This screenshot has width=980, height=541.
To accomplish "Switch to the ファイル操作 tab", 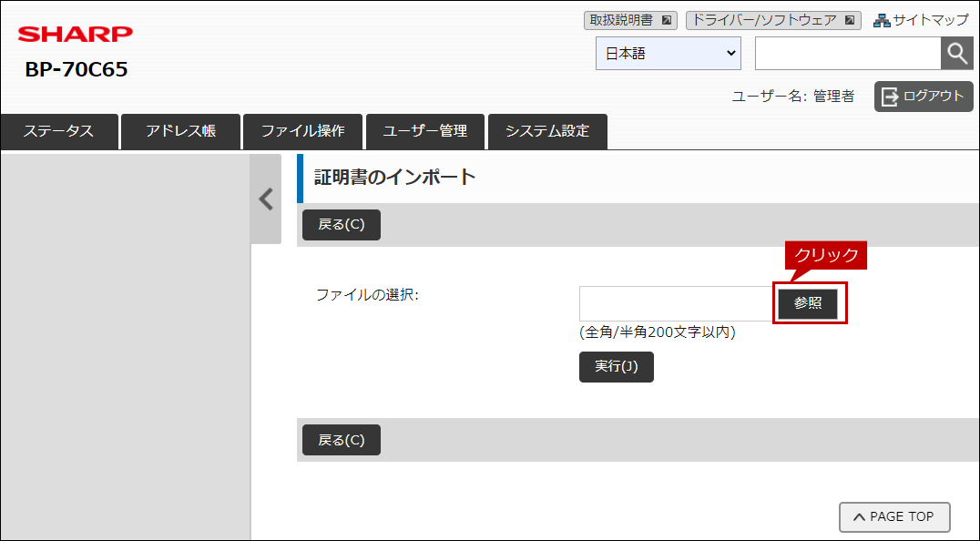I will click(x=302, y=131).
